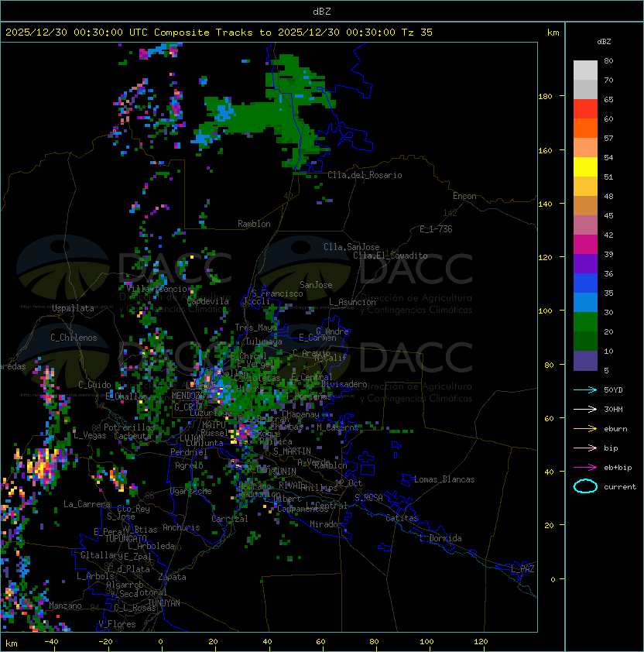Click the 'Cacheuta' map label
This screenshot has width=644, height=652.
point(132,436)
